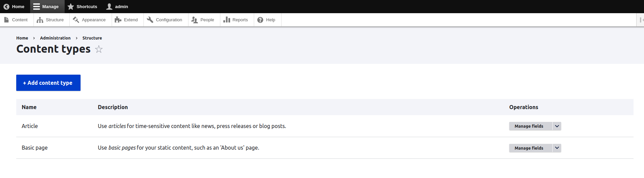Click the Name column header
Screen dimensions: 644x178
coord(29,107)
